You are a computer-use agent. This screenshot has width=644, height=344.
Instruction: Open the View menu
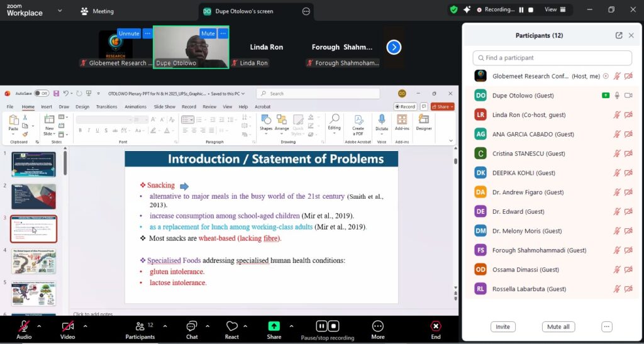point(555,10)
